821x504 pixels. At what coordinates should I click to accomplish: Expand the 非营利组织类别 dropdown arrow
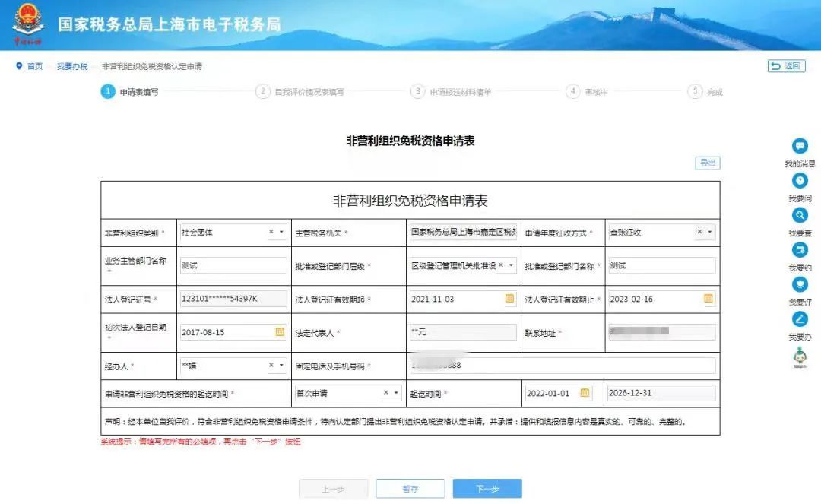(282, 232)
